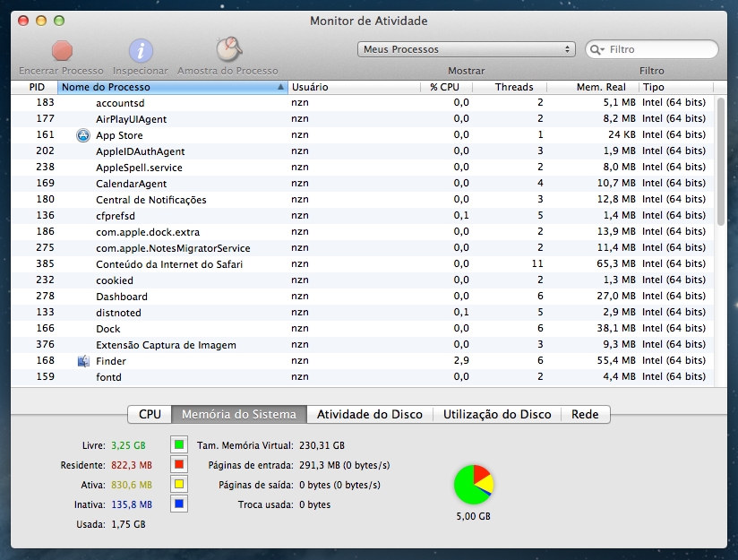Viewport: 738px width, 560px height.
Task: Select the App Store icon in process list
Action: point(83,135)
